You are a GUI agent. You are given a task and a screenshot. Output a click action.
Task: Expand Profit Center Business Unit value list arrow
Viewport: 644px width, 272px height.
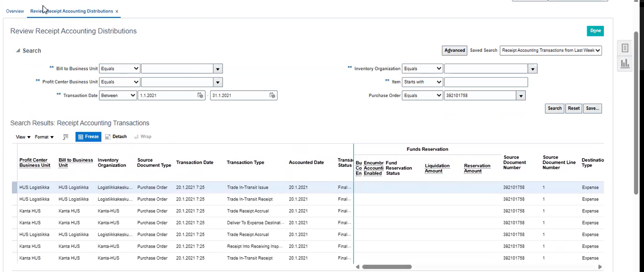tap(218, 82)
